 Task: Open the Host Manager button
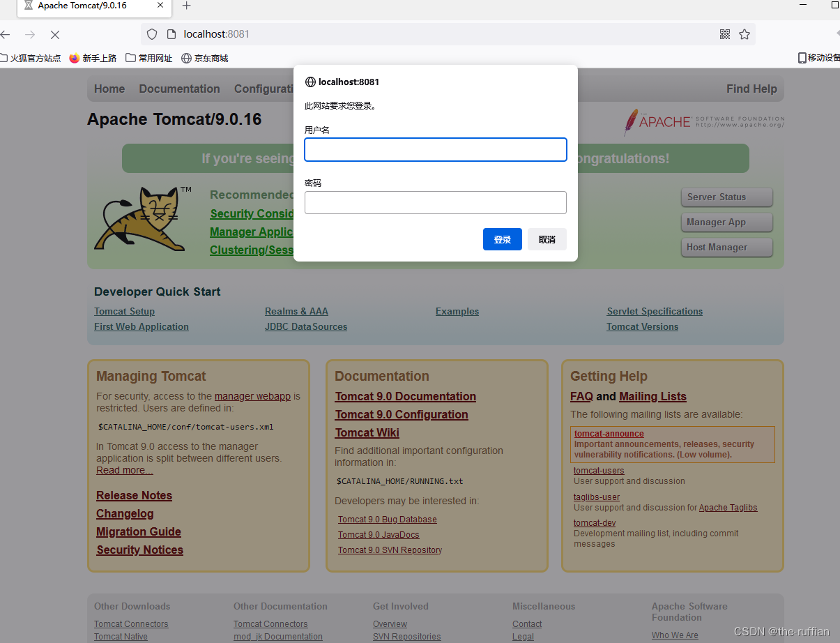727,248
